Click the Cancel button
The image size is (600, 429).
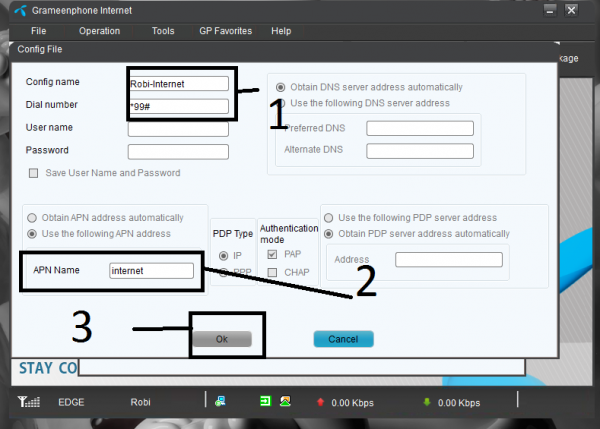[x=343, y=339]
